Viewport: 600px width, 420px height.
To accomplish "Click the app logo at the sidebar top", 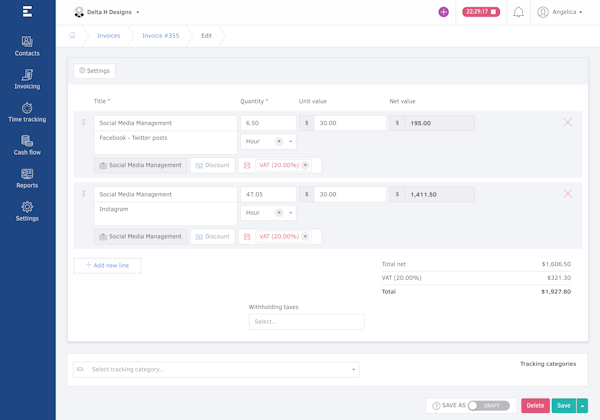I will tap(27, 11).
